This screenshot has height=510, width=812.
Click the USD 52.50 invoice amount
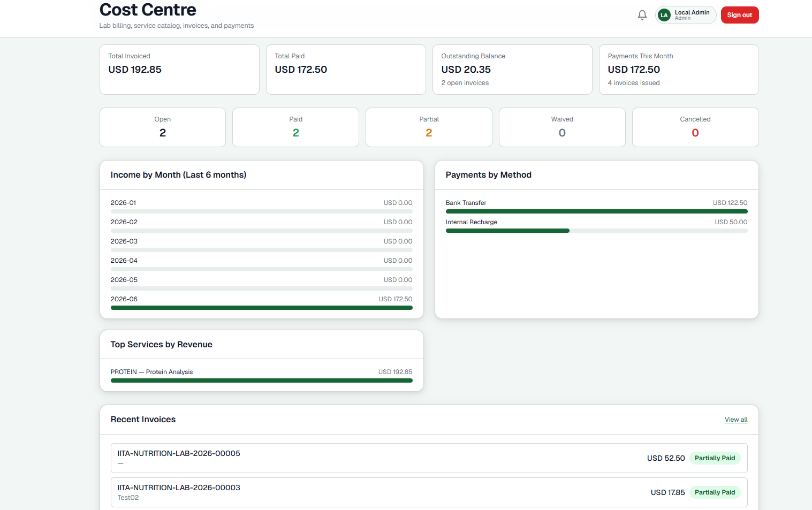pyautogui.click(x=666, y=458)
